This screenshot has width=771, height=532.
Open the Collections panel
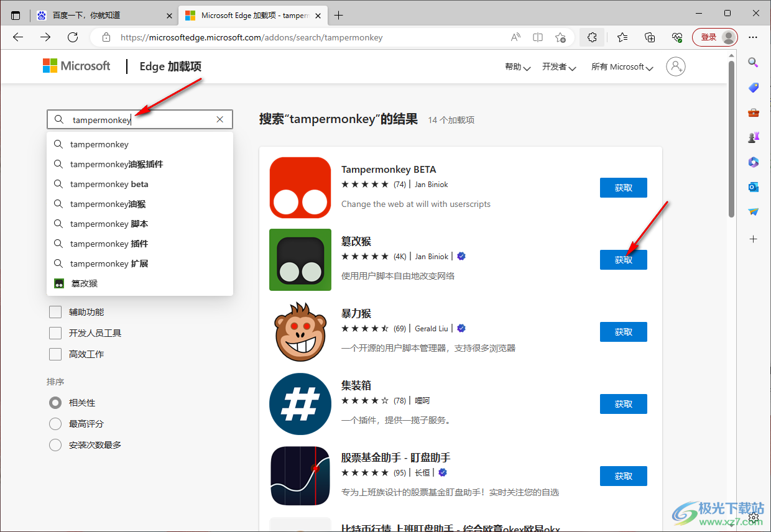click(650, 37)
